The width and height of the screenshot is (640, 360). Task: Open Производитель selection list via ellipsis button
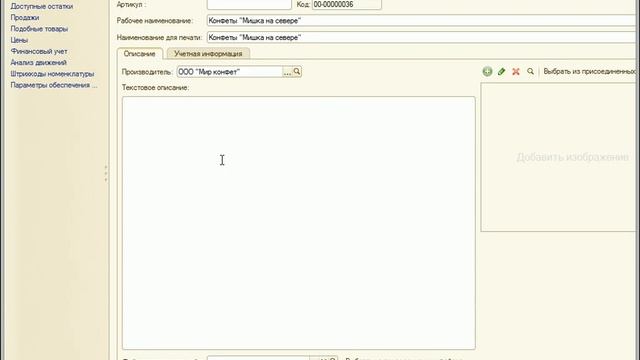(287, 72)
